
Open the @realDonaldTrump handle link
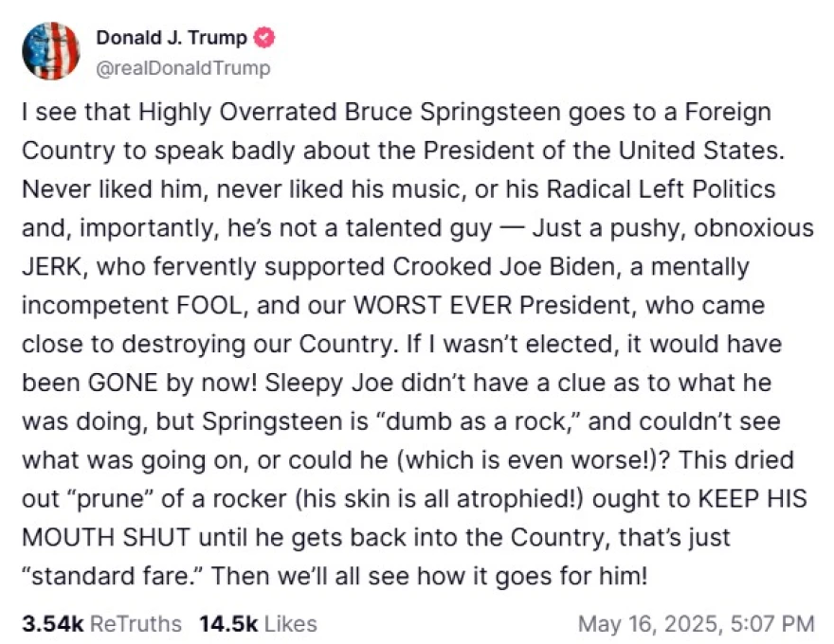pyautogui.click(x=183, y=68)
